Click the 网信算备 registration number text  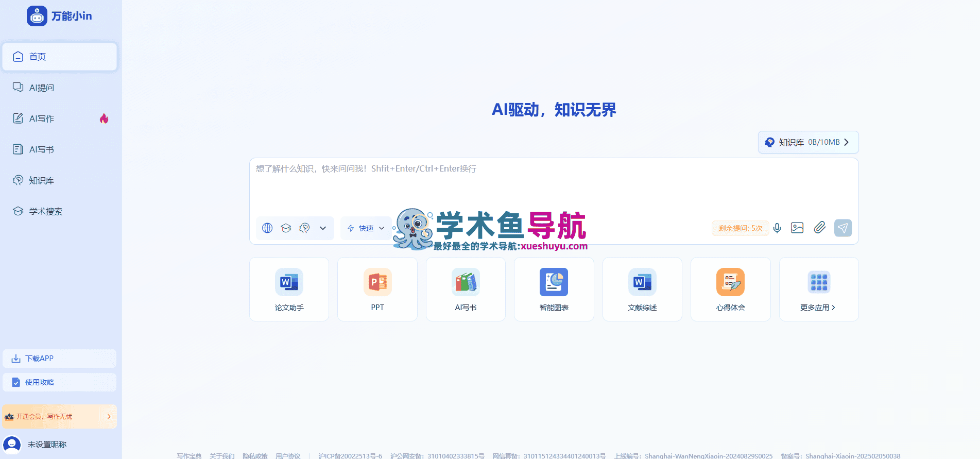pos(549,456)
